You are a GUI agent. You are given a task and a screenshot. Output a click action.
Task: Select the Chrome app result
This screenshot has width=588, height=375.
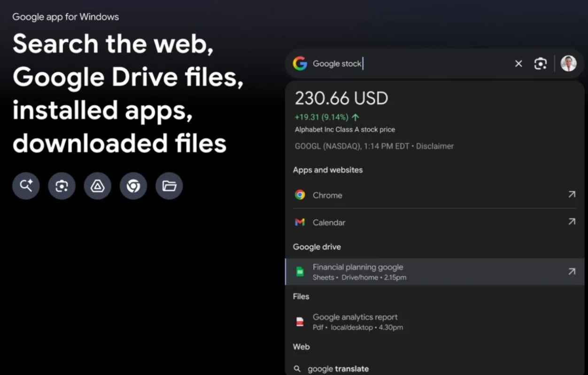(x=434, y=195)
